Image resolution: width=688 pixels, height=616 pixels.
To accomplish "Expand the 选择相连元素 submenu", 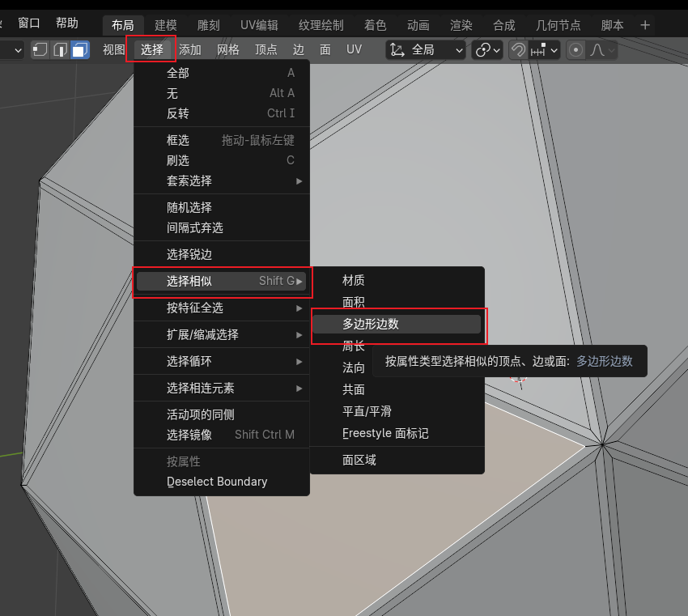I will 222,388.
